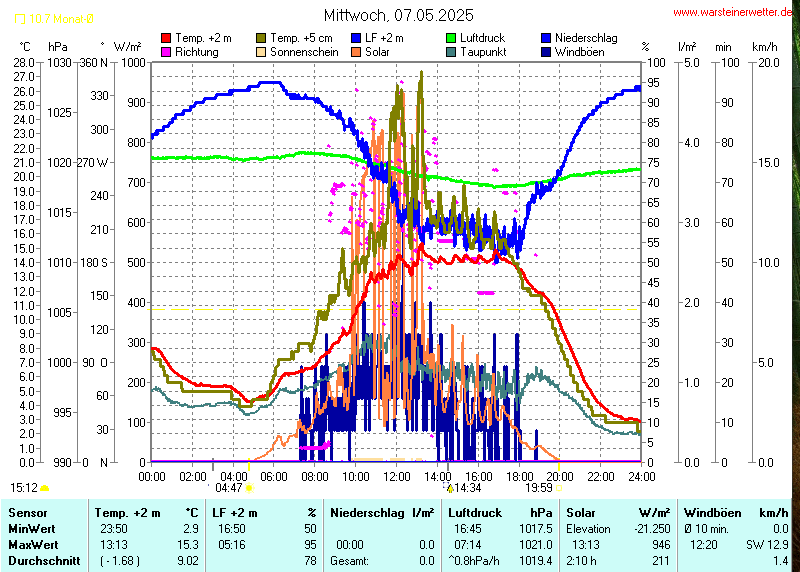Open the www.warsteinerwetter.de link

click(733, 12)
